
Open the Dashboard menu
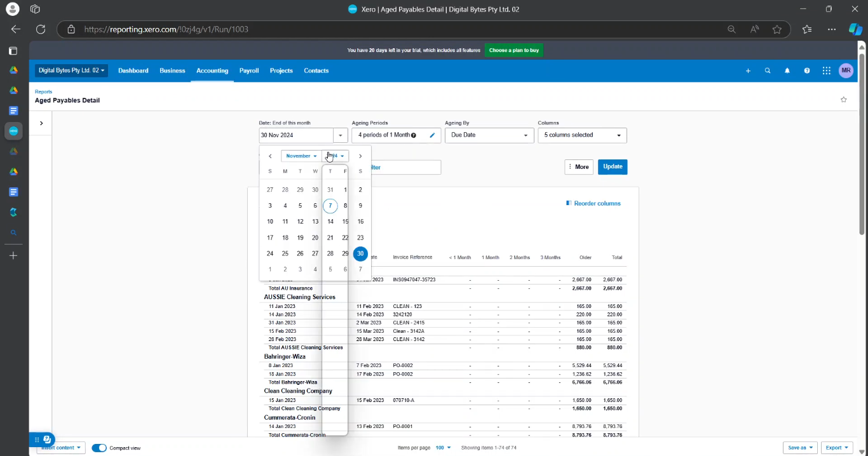(x=133, y=71)
